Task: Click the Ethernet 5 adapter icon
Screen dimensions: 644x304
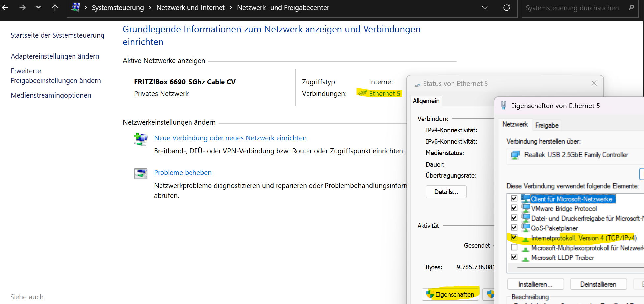Action: click(x=363, y=93)
